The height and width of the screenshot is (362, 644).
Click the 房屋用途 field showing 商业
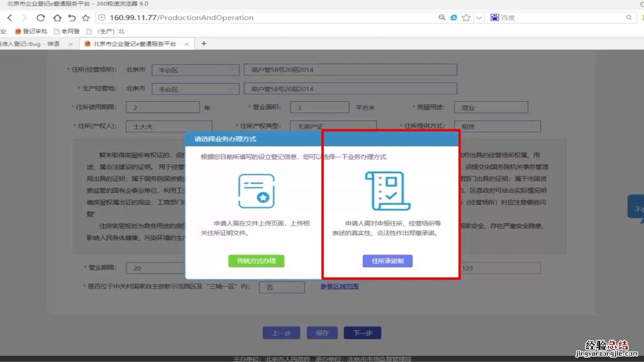pos(491,108)
